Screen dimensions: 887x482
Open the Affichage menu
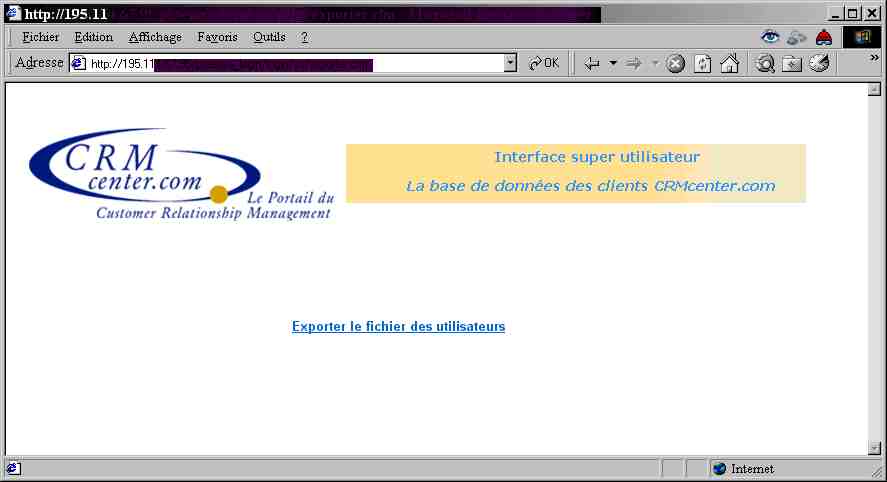tap(155, 37)
